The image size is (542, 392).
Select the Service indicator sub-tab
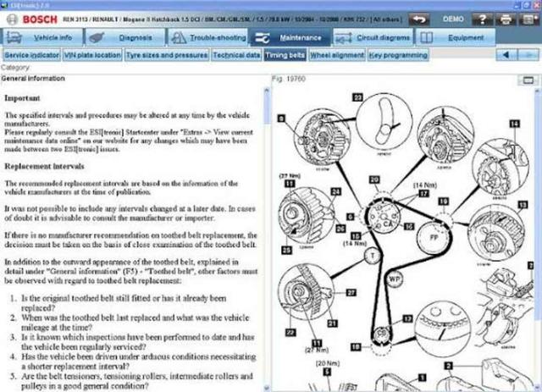pyautogui.click(x=32, y=55)
